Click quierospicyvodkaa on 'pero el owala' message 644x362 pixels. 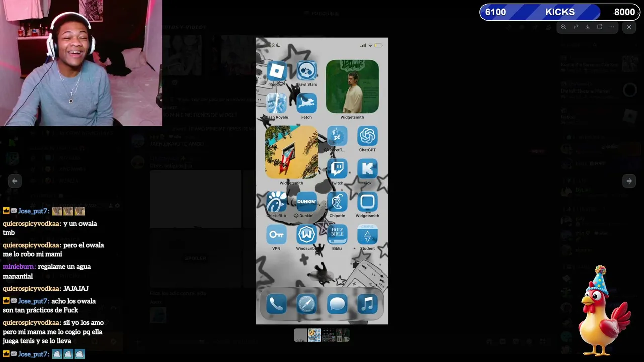(32, 245)
